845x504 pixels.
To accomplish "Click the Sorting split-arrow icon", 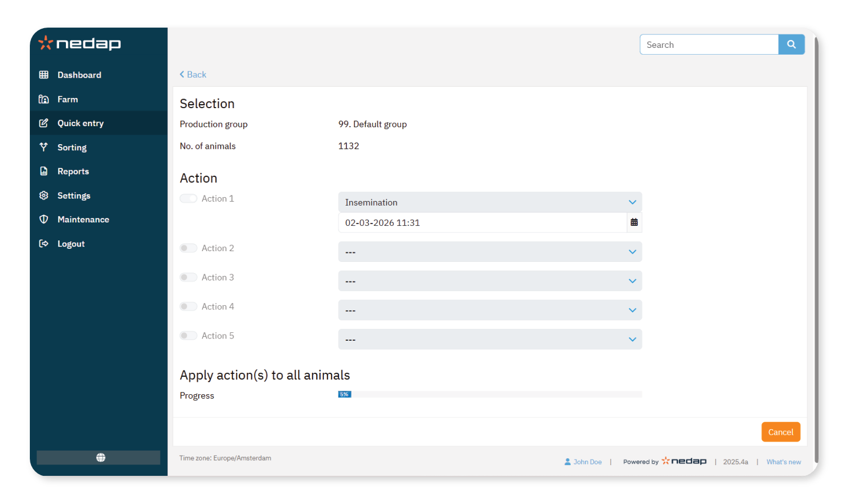I will [43, 147].
